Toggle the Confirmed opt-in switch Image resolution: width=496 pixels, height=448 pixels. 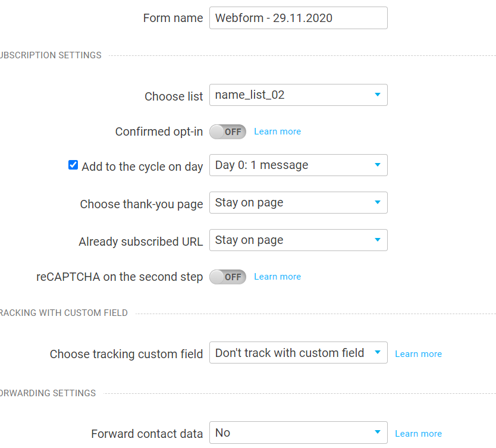[x=228, y=131]
